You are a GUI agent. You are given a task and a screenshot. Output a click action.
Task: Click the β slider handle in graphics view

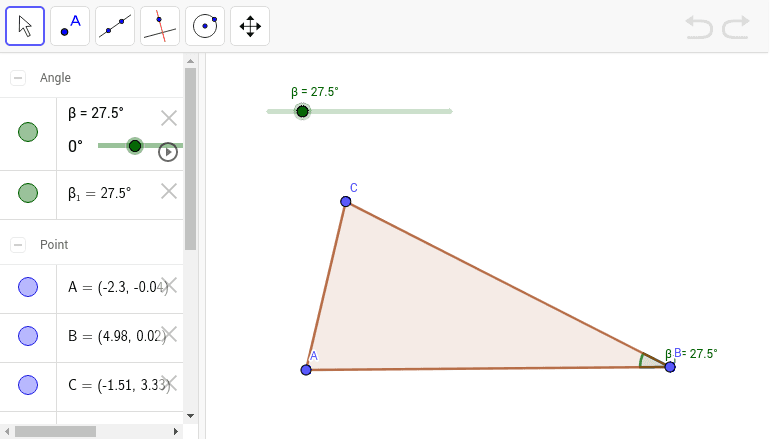click(x=302, y=111)
